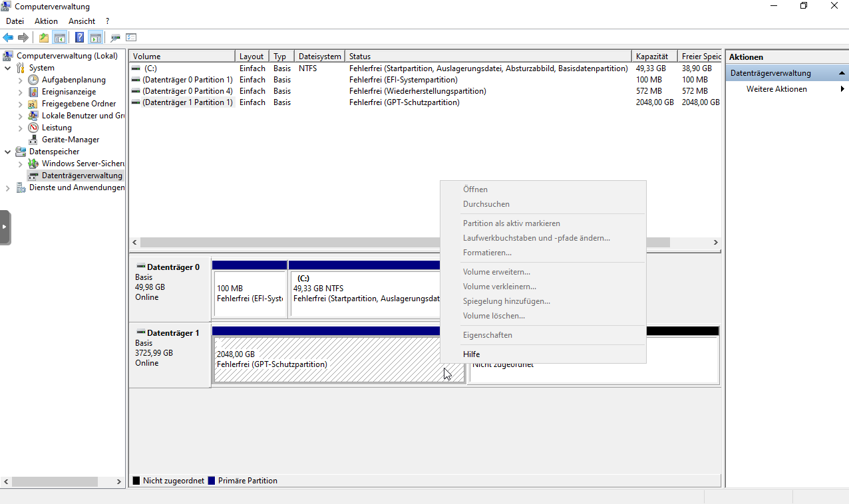The image size is (849, 504).
Task: Click the small disk icon beside Datenträger 1
Action: pos(140,332)
